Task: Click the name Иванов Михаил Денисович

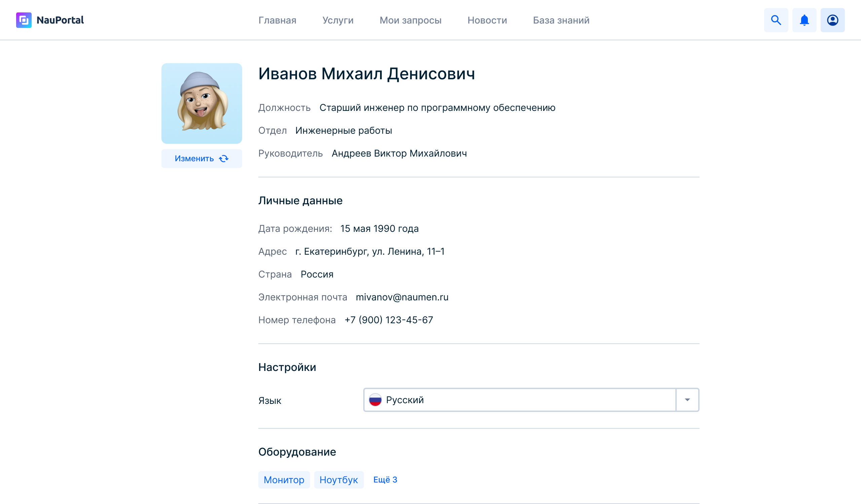Action: coord(367,74)
